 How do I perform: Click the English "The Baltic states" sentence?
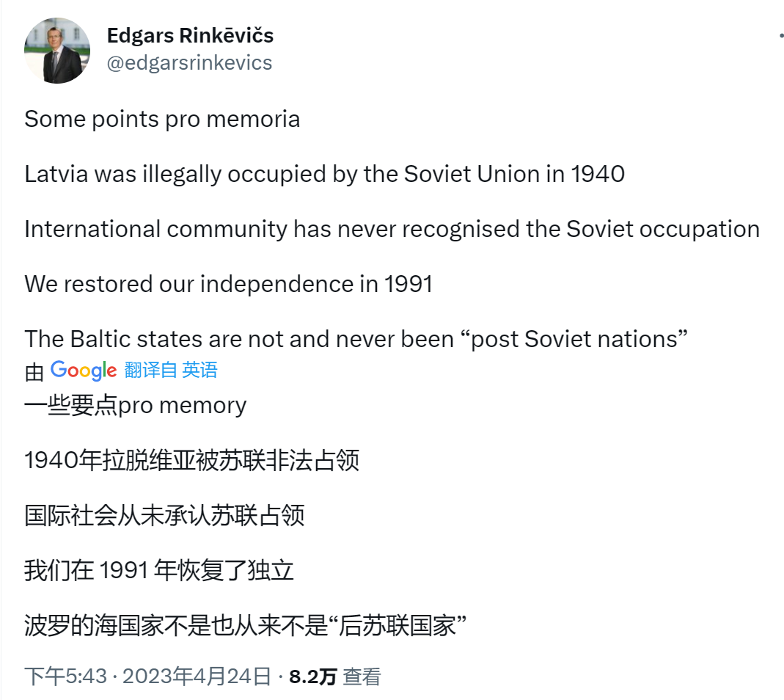[355, 339]
